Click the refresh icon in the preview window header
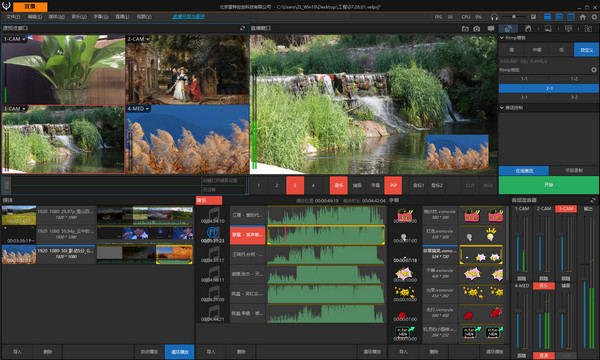 point(242,28)
